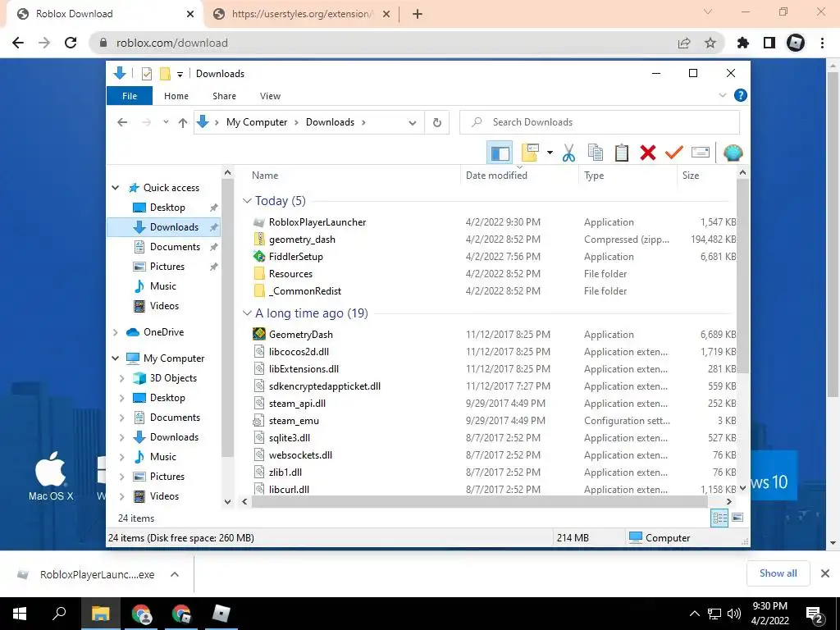Click the orange checkmark Properties icon

(x=674, y=153)
